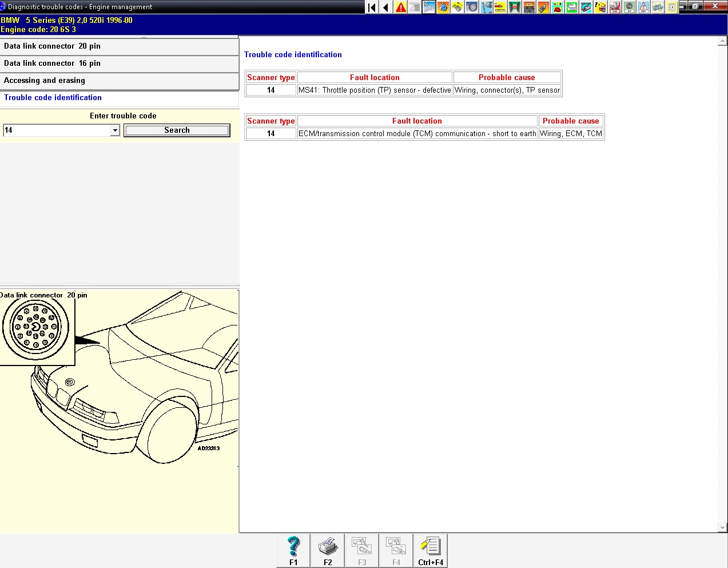Click the 'Engine code: 20 6S 3' header text
Image resolution: width=728 pixels, height=568 pixels.
pos(38,30)
